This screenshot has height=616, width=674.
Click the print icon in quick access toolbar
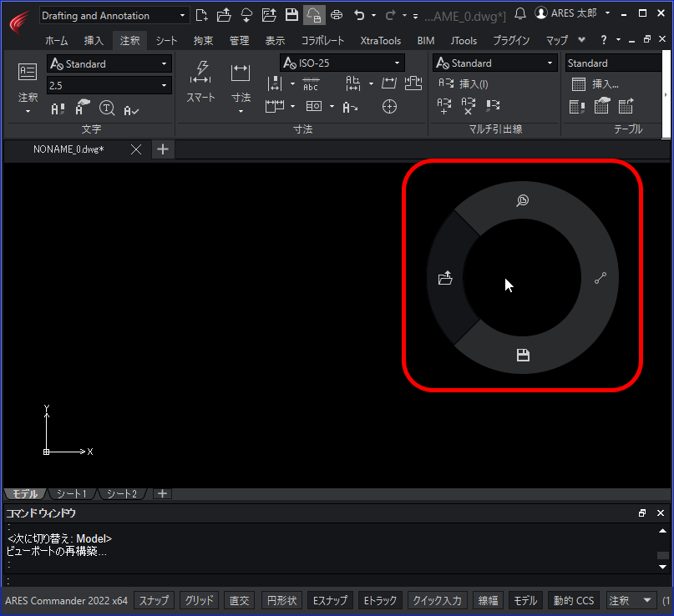coord(337,15)
